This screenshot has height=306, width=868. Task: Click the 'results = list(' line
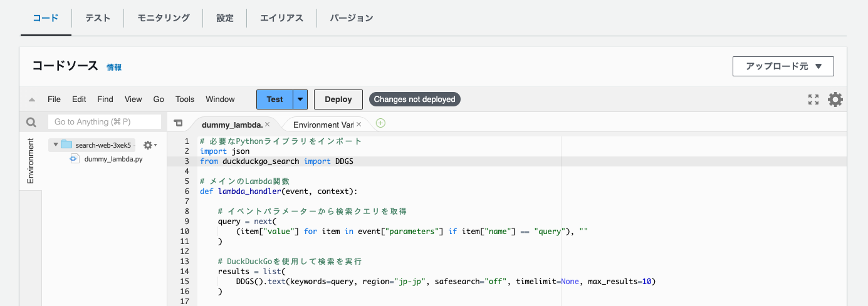click(251, 272)
